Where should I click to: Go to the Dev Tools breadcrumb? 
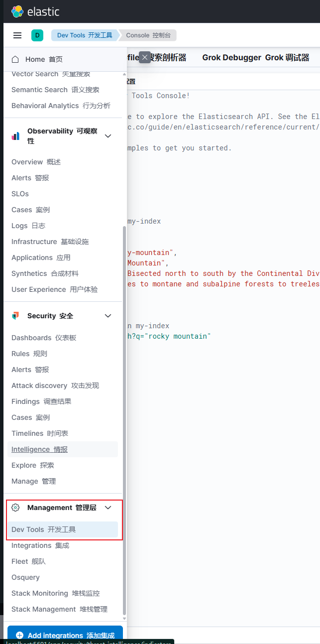click(85, 35)
